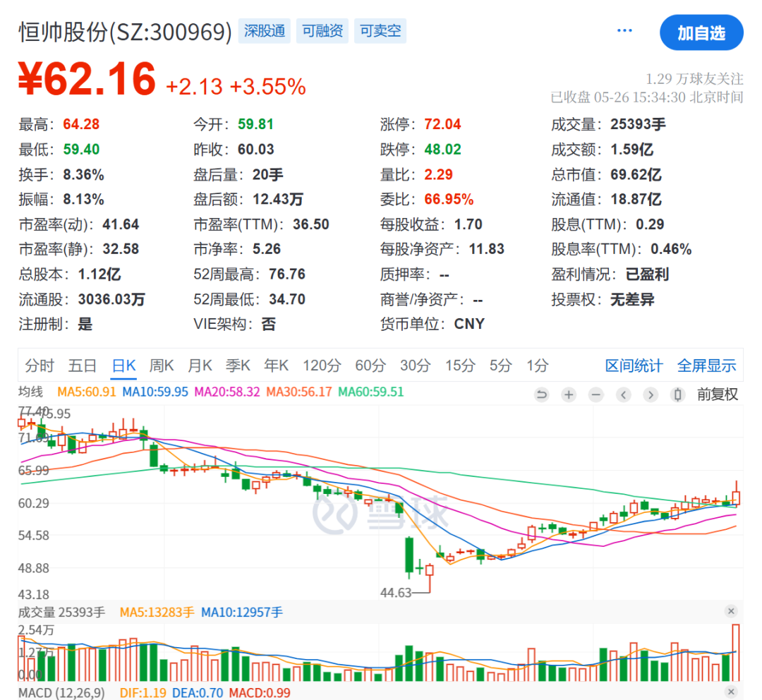
Task: Click the MA10:59.95 moving average label
Action: tap(155, 392)
